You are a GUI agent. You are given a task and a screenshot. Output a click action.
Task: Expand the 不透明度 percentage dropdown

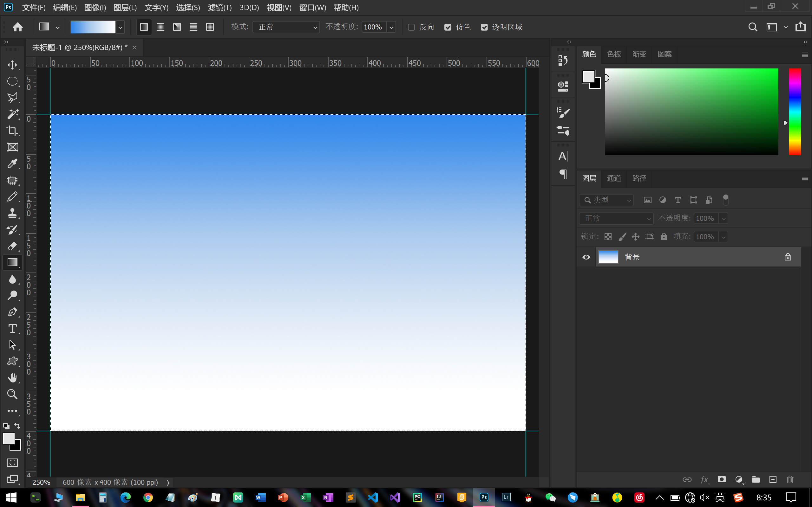(x=392, y=27)
